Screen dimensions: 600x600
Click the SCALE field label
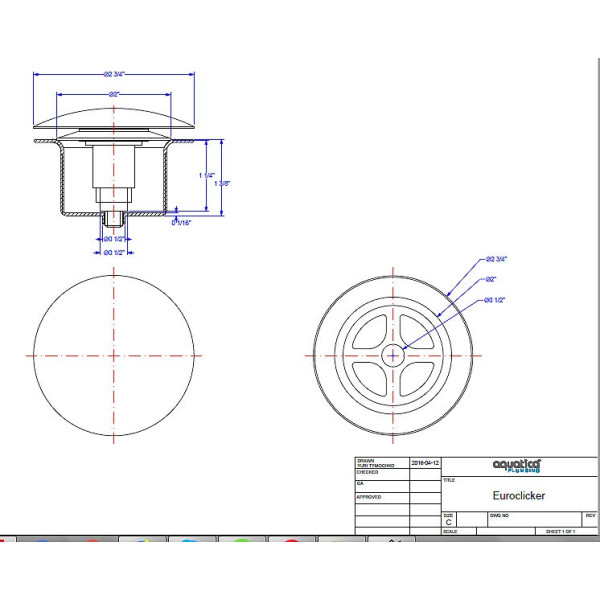click(x=450, y=532)
